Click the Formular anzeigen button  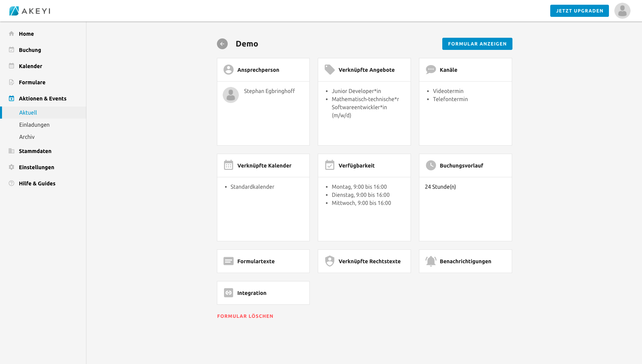pos(477,44)
